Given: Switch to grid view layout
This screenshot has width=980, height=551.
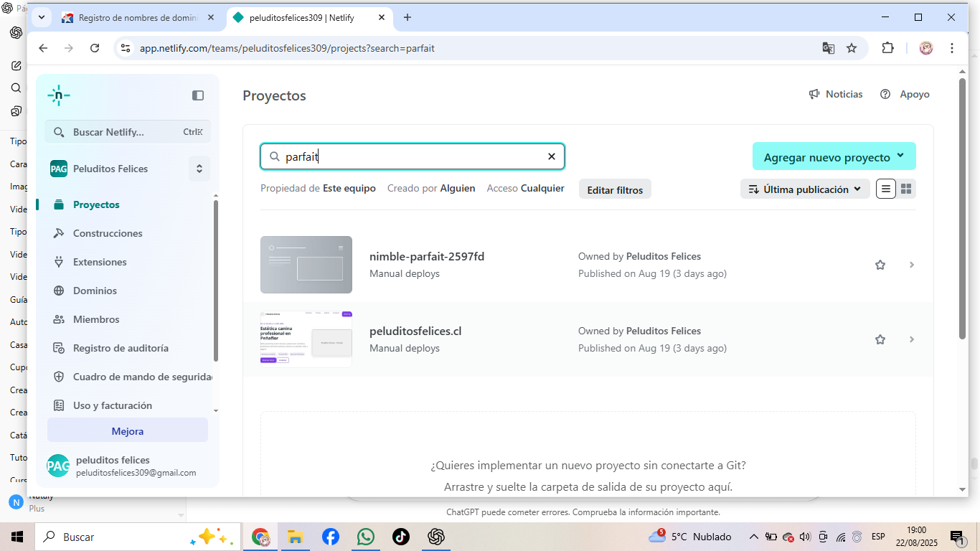Looking at the screenshot, I should (906, 189).
